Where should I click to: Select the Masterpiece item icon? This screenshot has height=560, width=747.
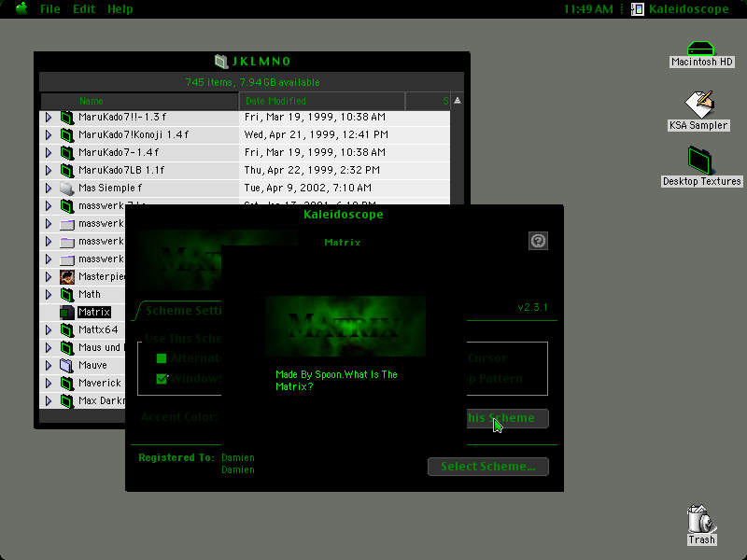66,276
